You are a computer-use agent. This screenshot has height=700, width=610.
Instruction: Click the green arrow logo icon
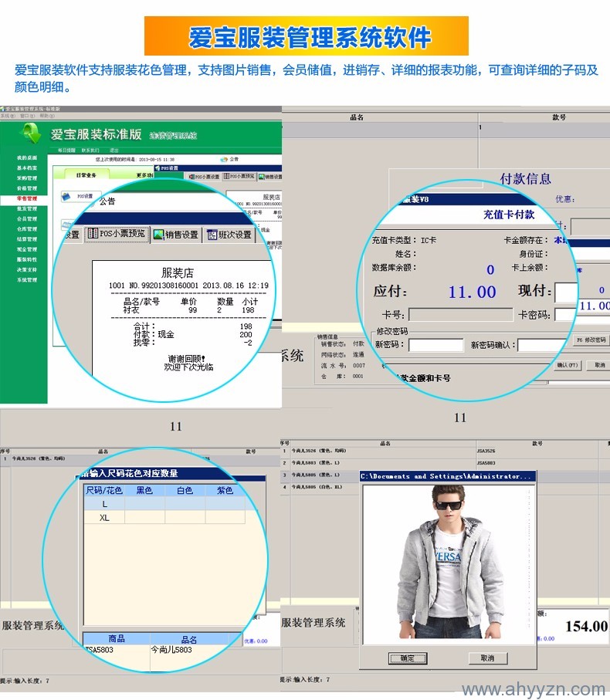[31, 133]
